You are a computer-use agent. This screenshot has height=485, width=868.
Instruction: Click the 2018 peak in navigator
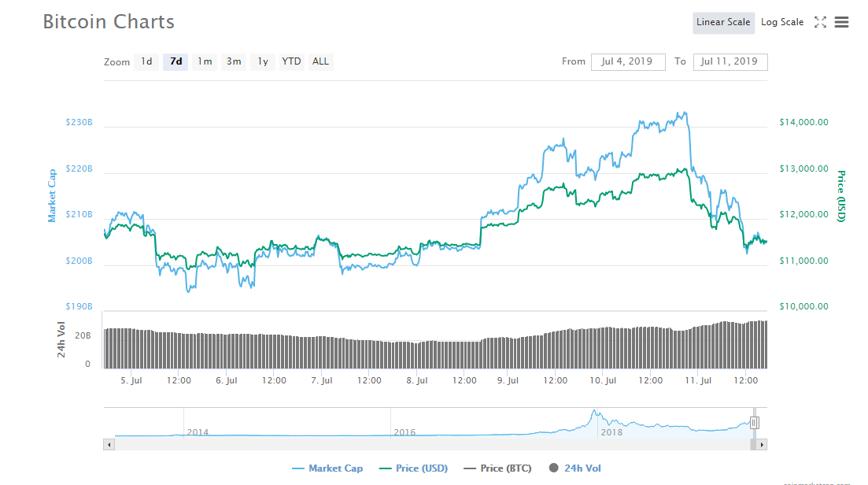tap(594, 411)
